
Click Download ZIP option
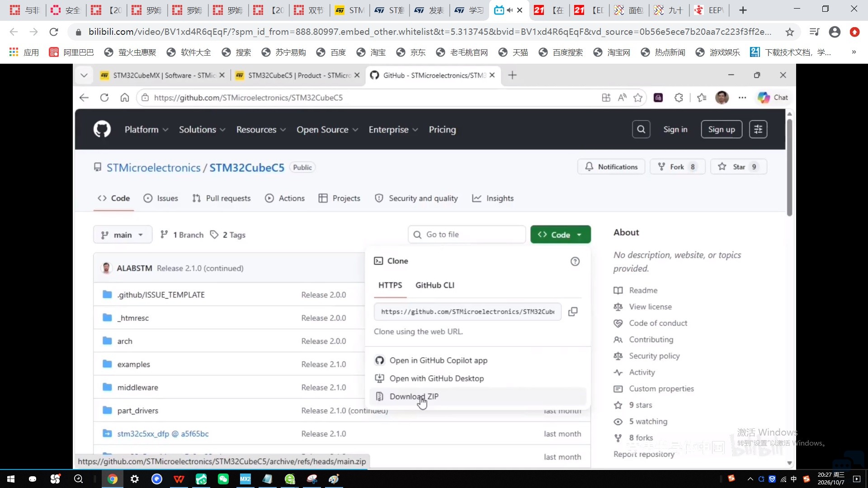[x=478, y=396]
